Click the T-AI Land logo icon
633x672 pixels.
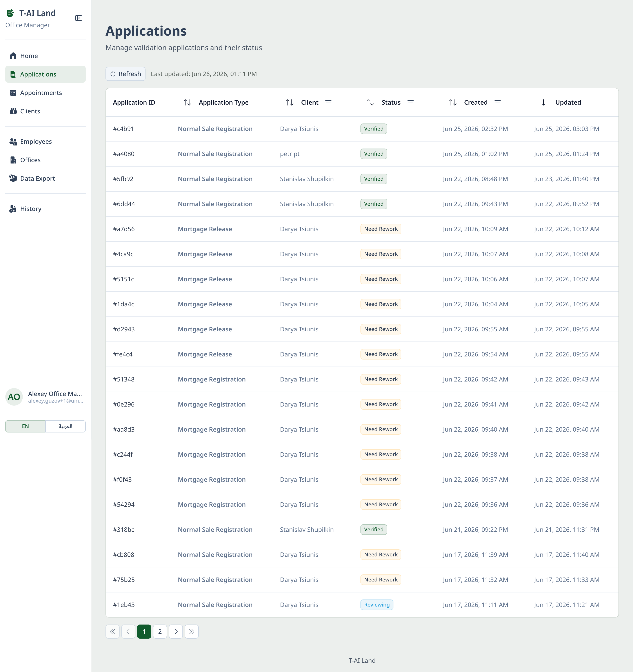tap(11, 13)
